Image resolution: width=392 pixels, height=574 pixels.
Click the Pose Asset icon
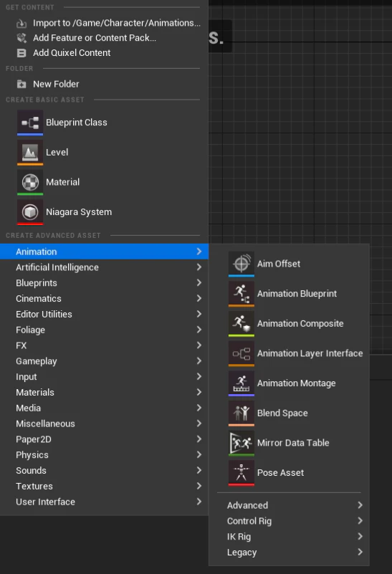(242, 473)
